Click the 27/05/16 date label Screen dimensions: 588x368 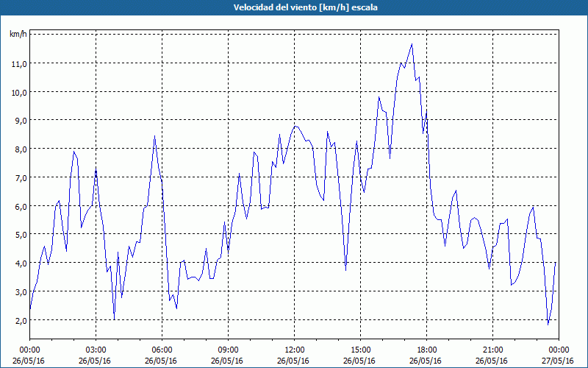[x=558, y=361]
